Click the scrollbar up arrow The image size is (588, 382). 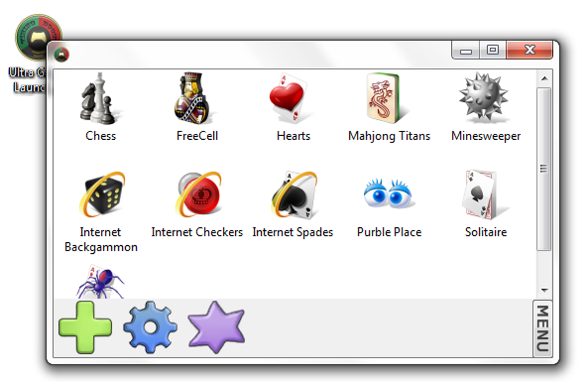545,78
